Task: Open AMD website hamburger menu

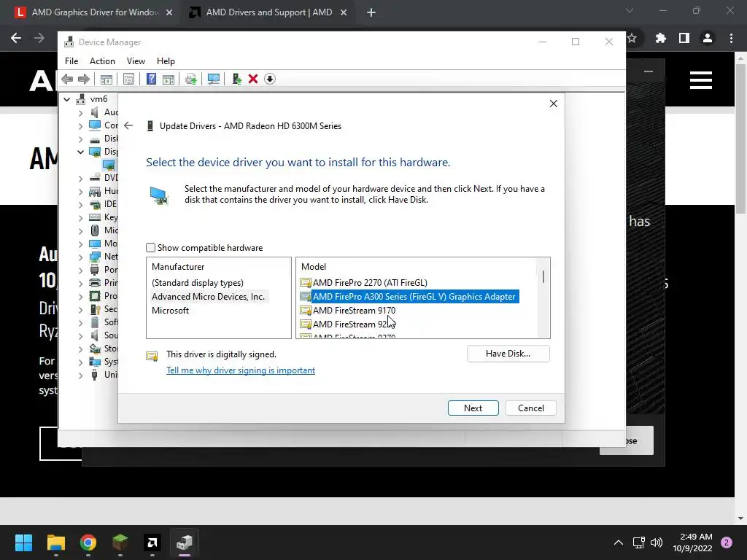Action: coord(701,80)
